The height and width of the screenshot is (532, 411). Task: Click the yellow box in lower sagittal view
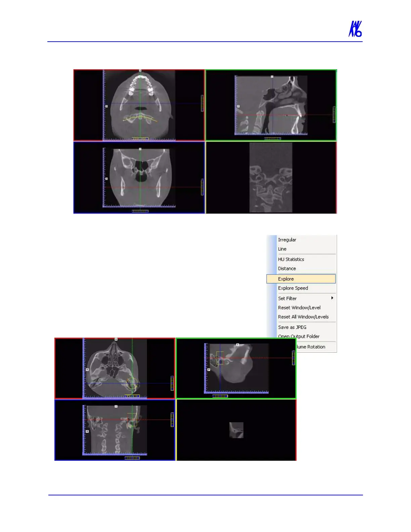pyautogui.click(x=220, y=358)
